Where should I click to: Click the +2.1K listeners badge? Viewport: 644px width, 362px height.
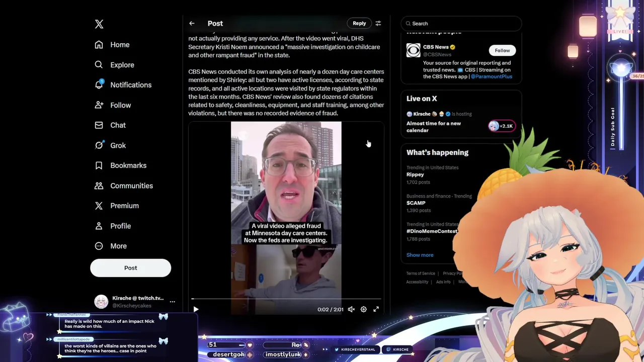tap(502, 126)
